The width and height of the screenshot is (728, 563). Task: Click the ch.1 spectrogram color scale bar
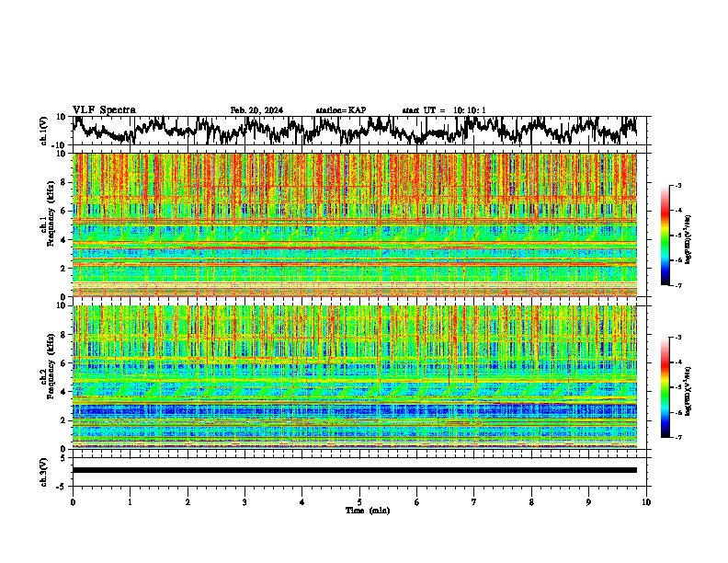(665, 236)
